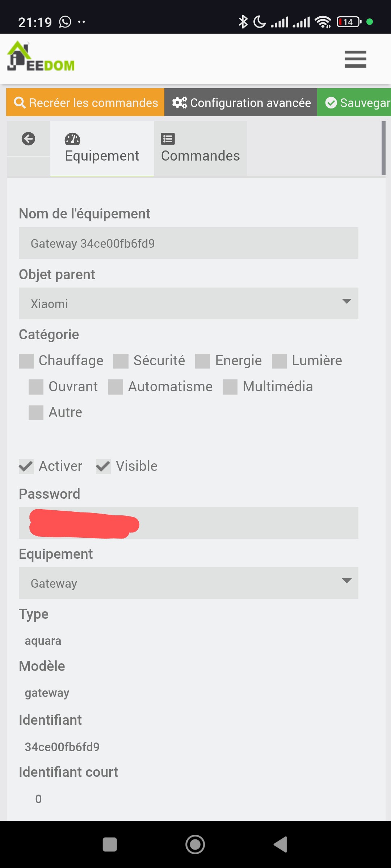Open the hamburger navigation menu
391x868 pixels.
(355, 59)
